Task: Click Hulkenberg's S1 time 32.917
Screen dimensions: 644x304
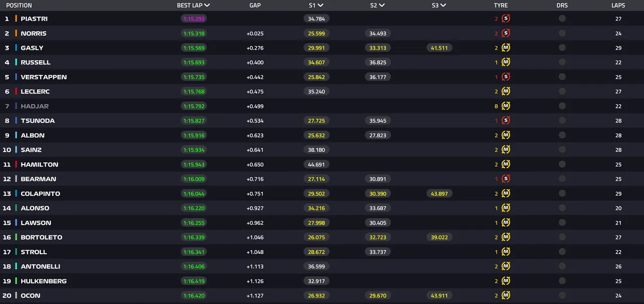Action: [316, 281]
